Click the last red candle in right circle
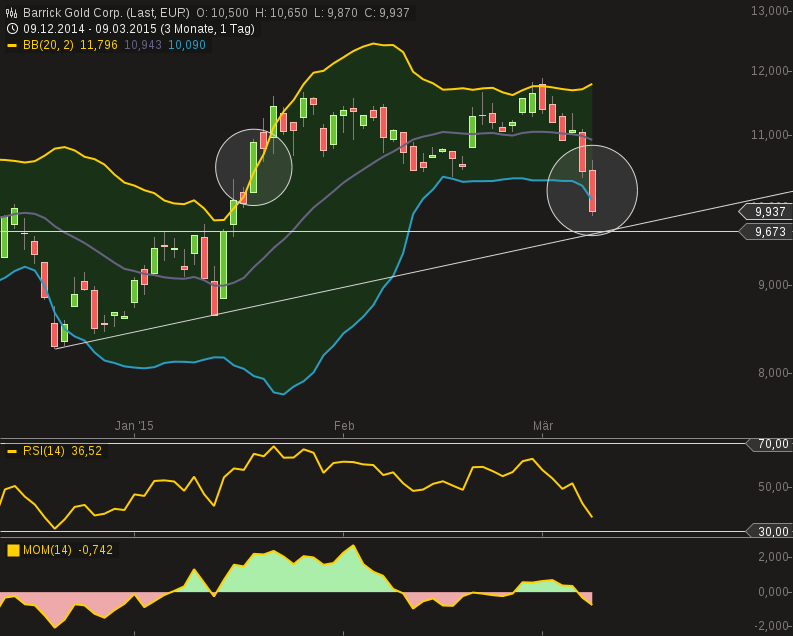Image resolution: width=793 pixels, height=636 pixels. click(x=592, y=191)
